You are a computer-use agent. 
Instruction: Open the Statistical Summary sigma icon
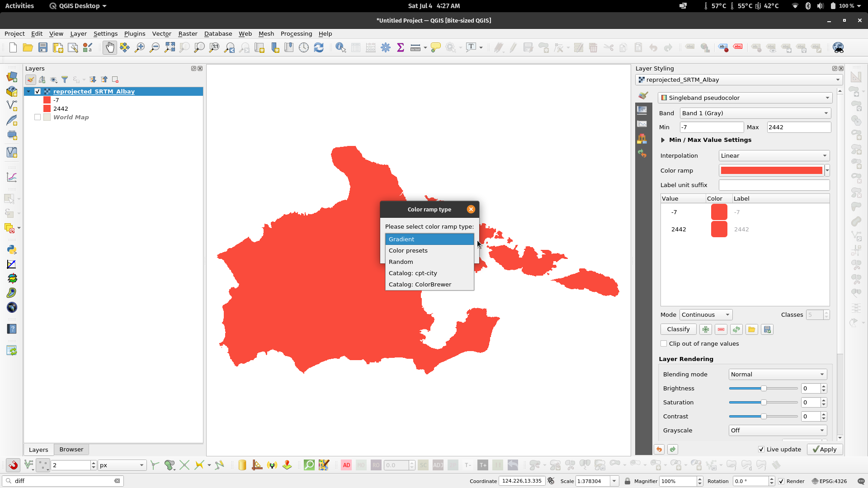pos(400,47)
